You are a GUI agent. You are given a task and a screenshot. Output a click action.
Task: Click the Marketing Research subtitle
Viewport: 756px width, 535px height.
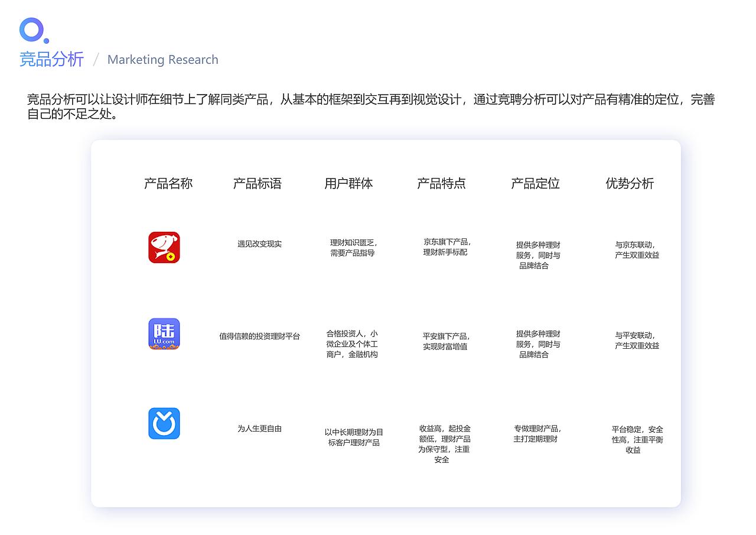click(x=162, y=59)
